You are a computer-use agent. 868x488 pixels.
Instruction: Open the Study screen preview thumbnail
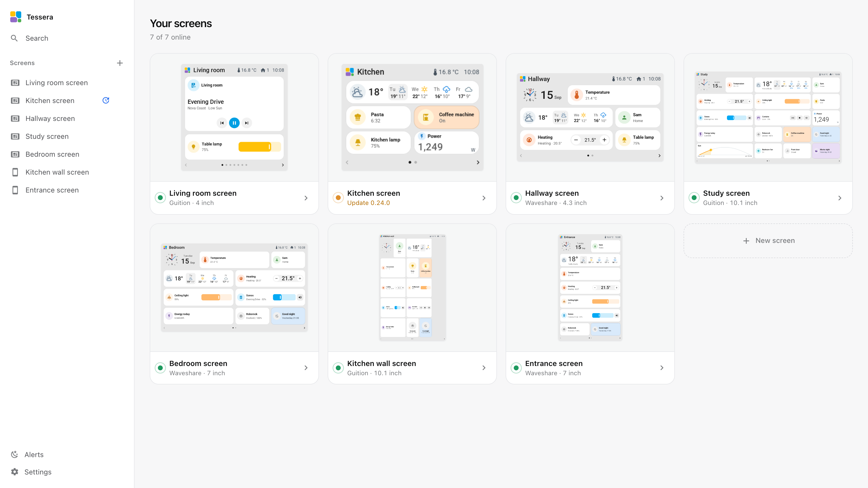click(768, 118)
